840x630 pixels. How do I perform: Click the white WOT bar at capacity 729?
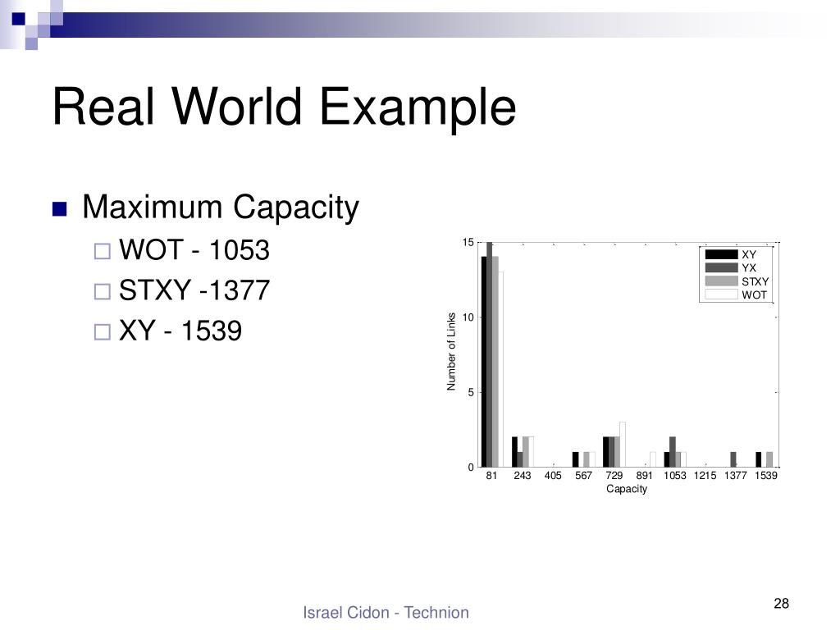(623, 445)
